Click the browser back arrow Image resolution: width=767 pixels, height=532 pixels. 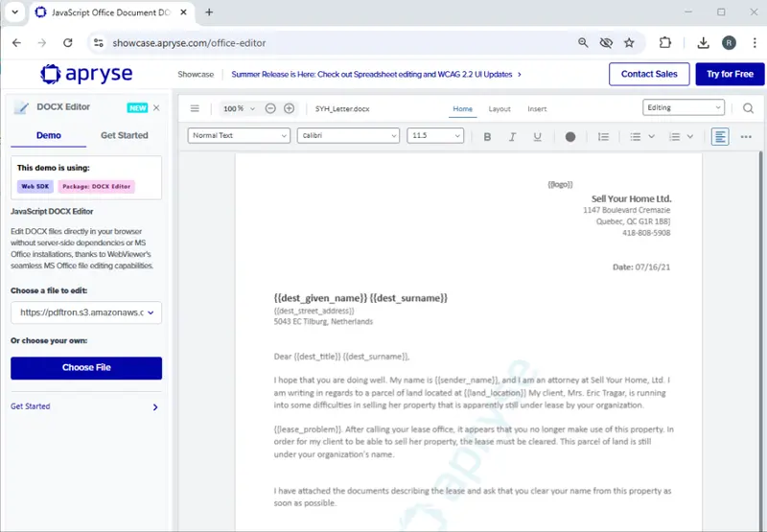16,42
